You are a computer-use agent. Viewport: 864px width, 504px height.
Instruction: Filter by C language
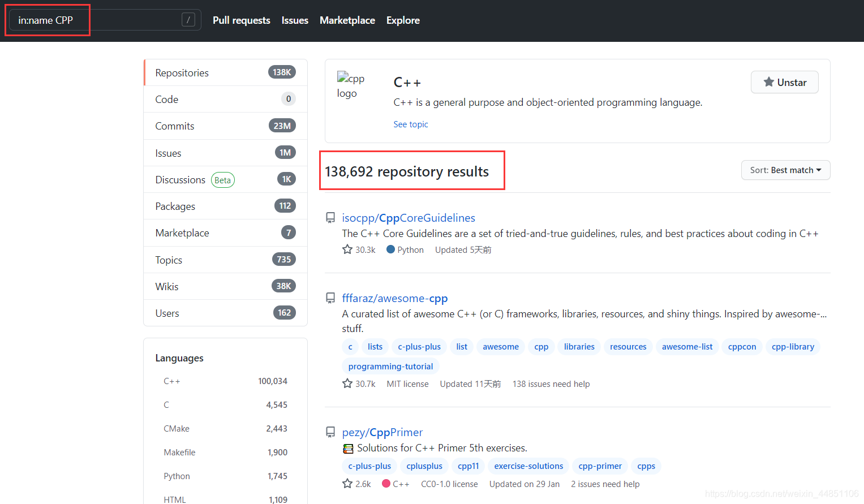point(226,405)
